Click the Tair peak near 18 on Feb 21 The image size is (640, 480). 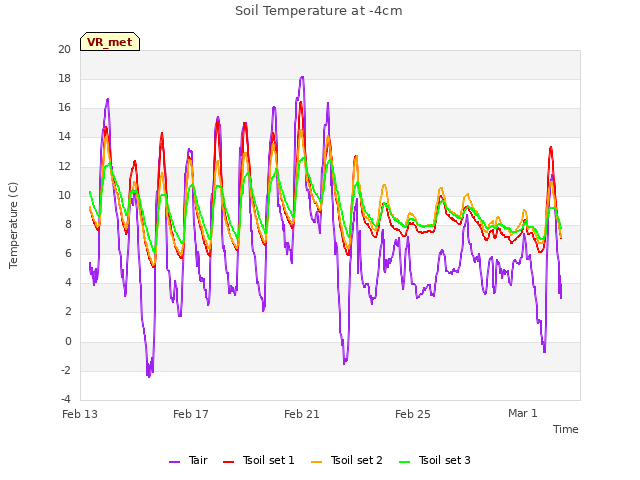(302, 77)
